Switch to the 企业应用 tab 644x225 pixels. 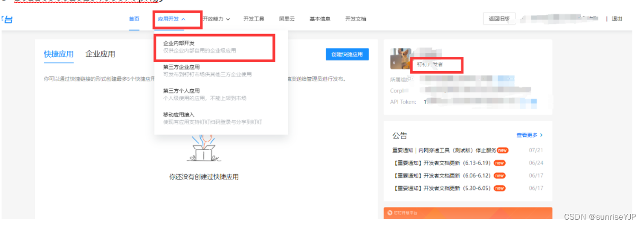pyautogui.click(x=100, y=54)
